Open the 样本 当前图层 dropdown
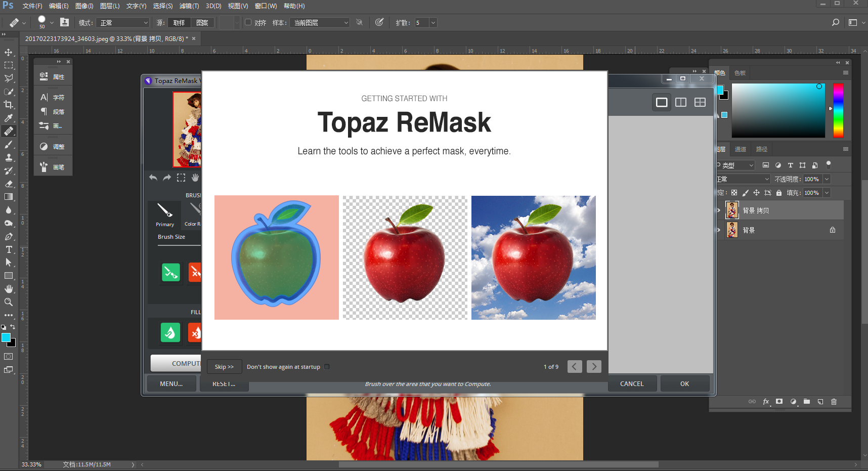 tap(320, 23)
